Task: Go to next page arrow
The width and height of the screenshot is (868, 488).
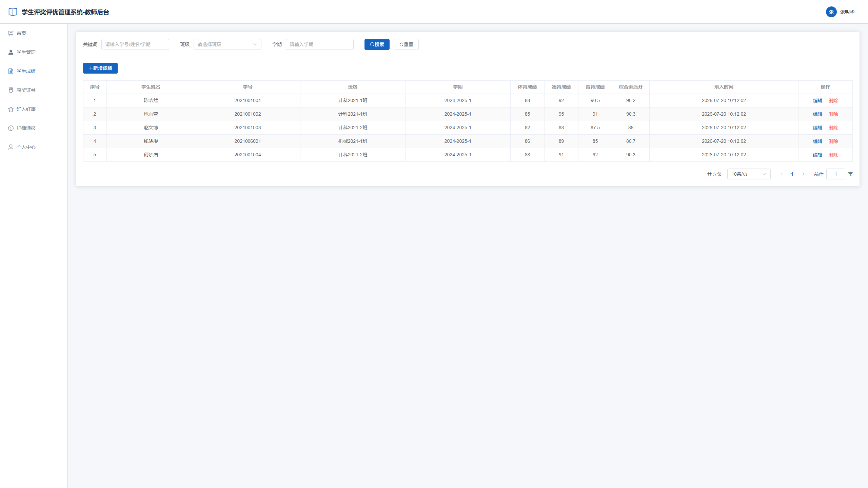Action: click(803, 174)
